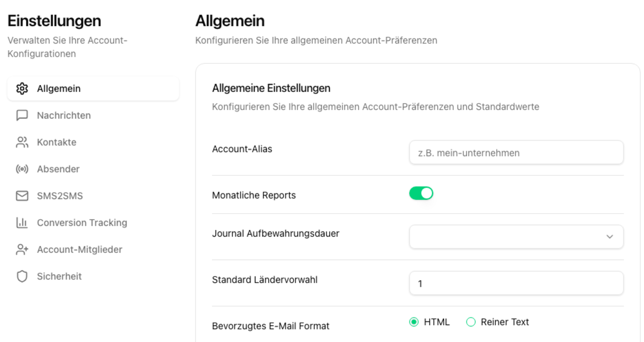Click the chevron arrow in Journal dropdown
The width and height of the screenshot is (644, 342).
pos(609,237)
